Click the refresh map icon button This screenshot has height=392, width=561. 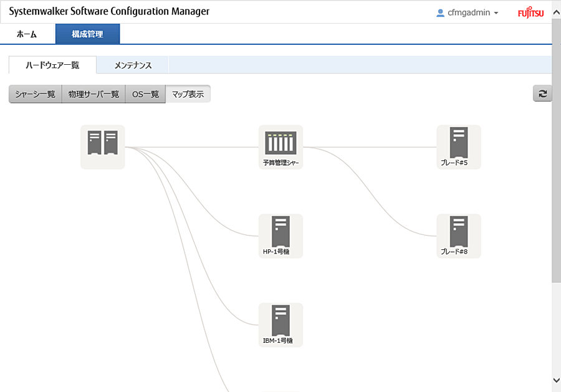tap(542, 93)
